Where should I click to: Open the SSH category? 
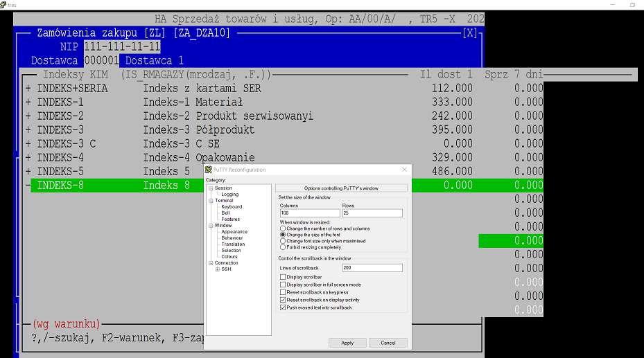[x=226, y=269]
